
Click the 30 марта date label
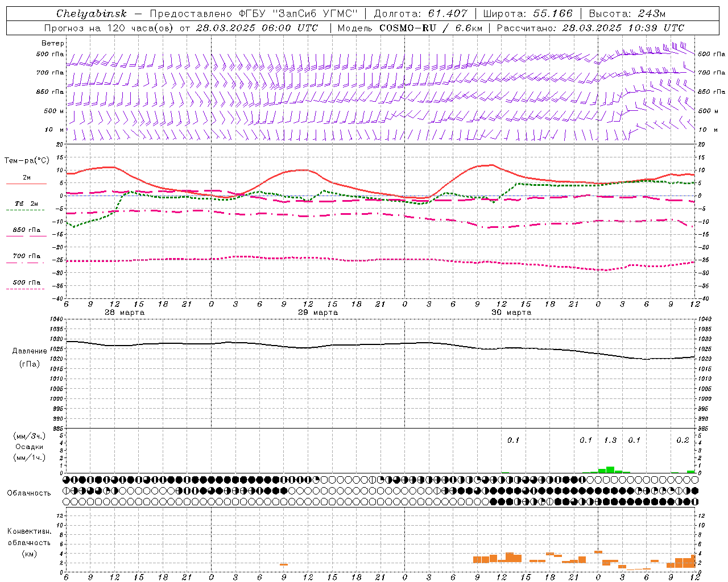coord(511,313)
